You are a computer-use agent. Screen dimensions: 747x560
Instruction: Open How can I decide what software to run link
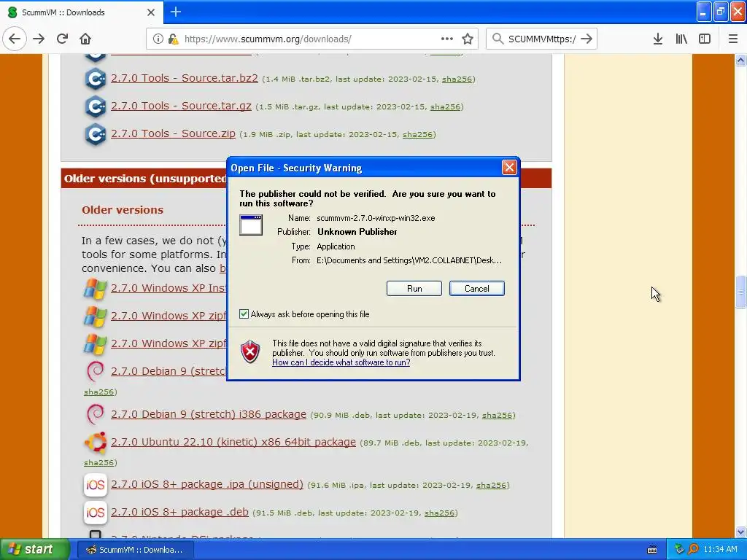click(341, 362)
